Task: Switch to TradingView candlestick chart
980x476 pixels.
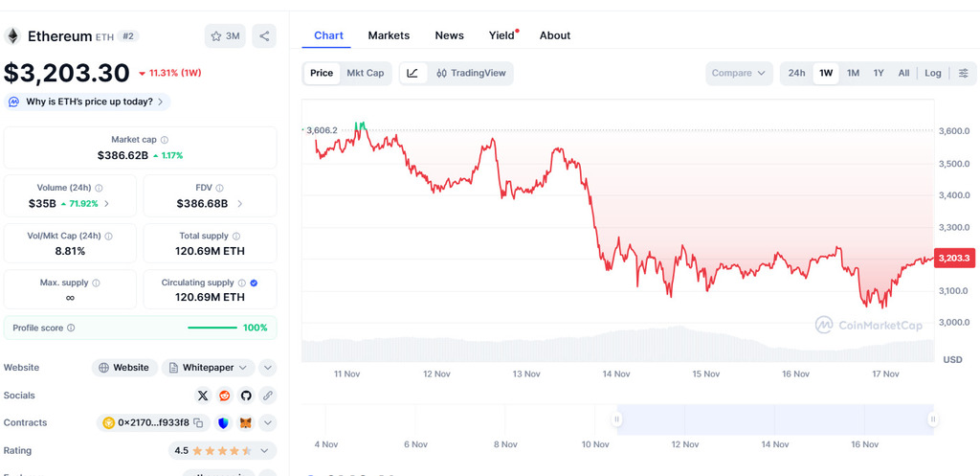Action: coord(471,73)
